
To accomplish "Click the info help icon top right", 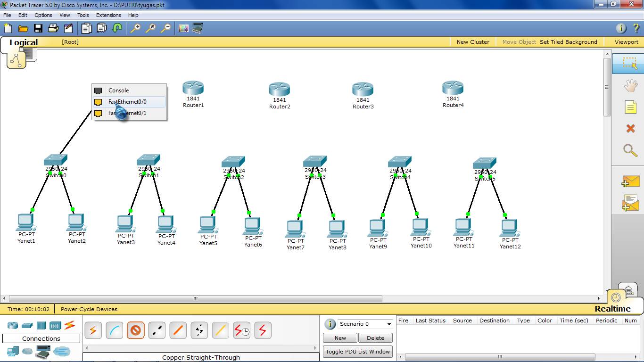I will (x=621, y=28).
